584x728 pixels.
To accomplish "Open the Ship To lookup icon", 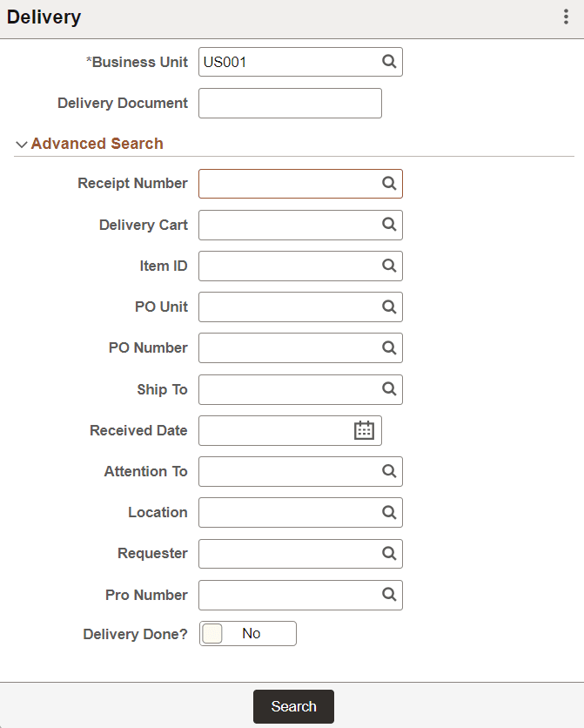I will (388, 389).
